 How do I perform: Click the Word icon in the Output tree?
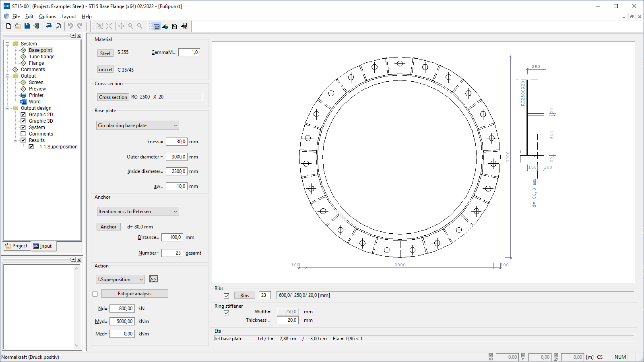click(23, 102)
